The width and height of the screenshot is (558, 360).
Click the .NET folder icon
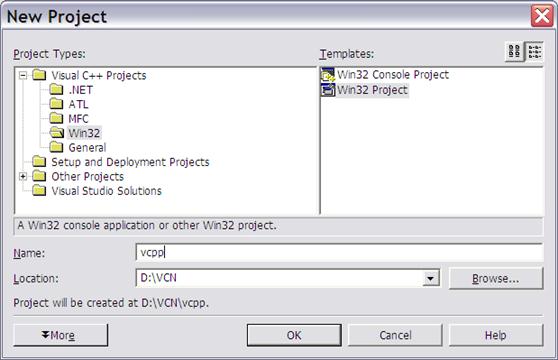56,90
